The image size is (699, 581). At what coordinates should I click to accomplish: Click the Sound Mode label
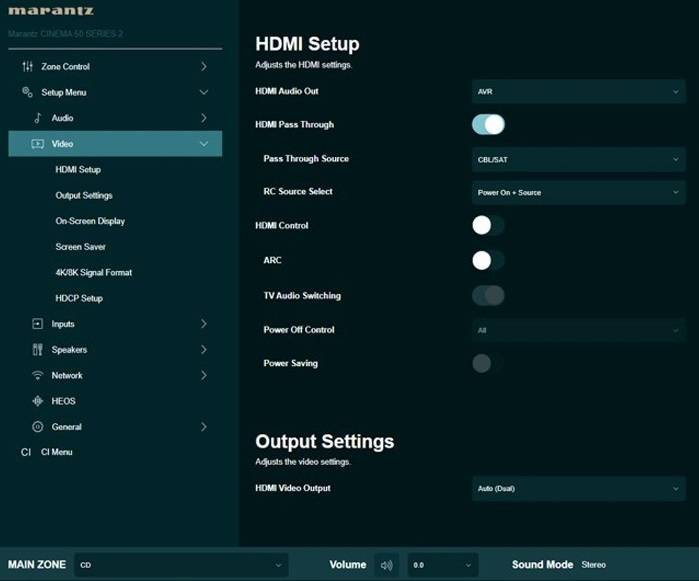pyautogui.click(x=543, y=565)
